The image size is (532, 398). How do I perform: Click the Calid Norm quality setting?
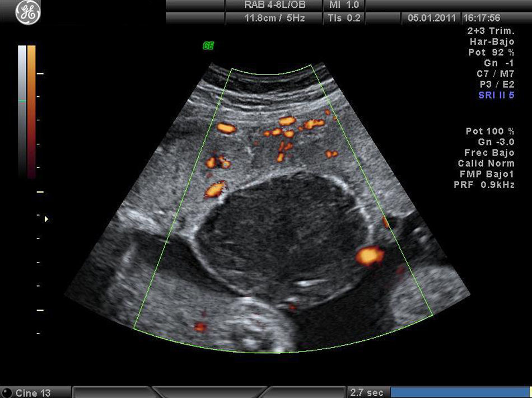[x=486, y=163]
